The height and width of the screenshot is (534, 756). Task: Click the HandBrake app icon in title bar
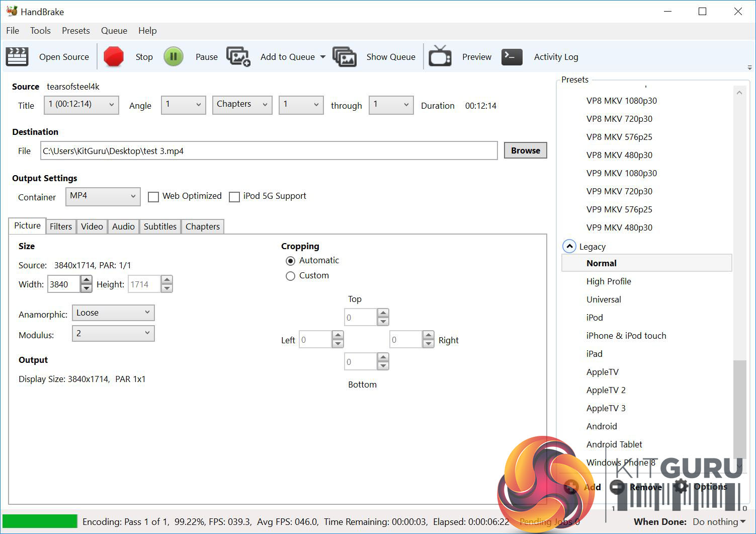click(x=12, y=11)
